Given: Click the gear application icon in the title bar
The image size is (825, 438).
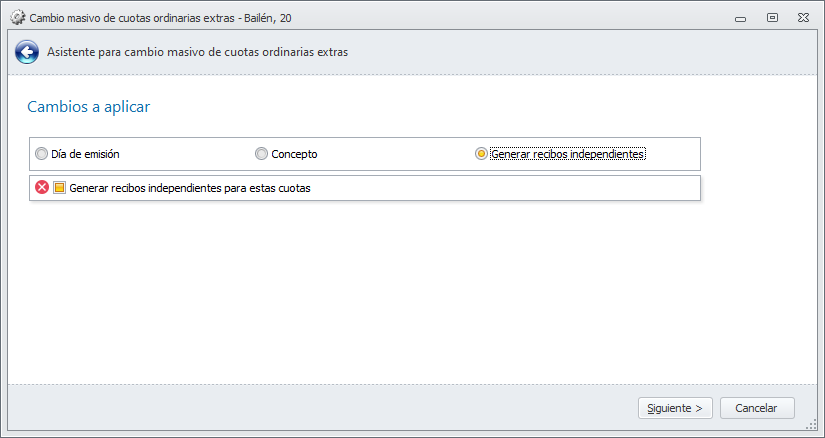Looking at the screenshot, I should (17, 18).
